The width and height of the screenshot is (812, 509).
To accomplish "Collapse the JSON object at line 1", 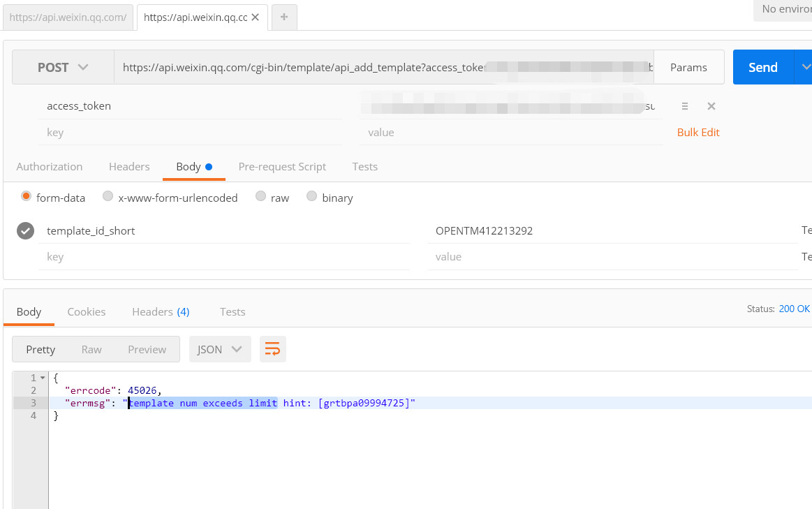I will pyautogui.click(x=43, y=378).
